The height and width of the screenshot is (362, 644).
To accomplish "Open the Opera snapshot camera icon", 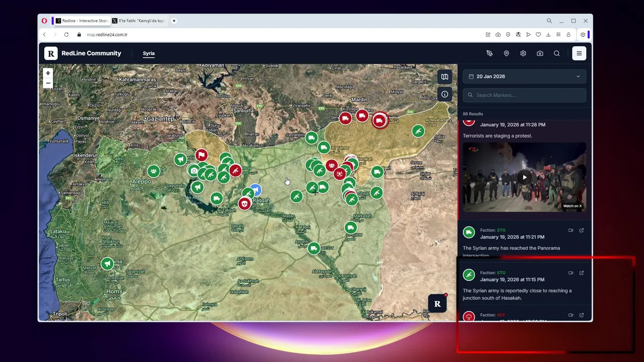I will click(498, 35).
